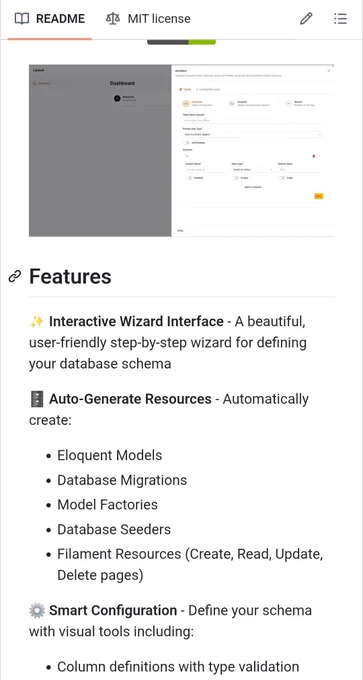Click the sparkles emoji before Interactive Wizard
The height and width of the screenshot is (680, 363).
[x=37, y=322]
